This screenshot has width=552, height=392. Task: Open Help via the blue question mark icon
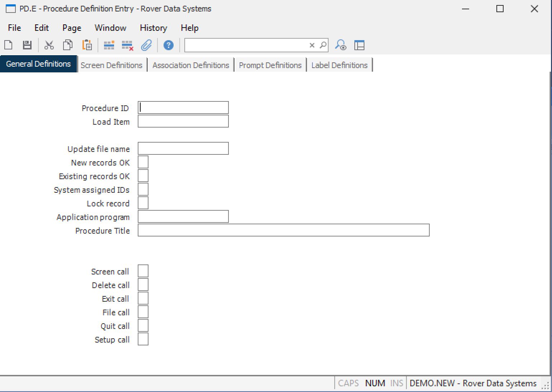click(168, 45)
